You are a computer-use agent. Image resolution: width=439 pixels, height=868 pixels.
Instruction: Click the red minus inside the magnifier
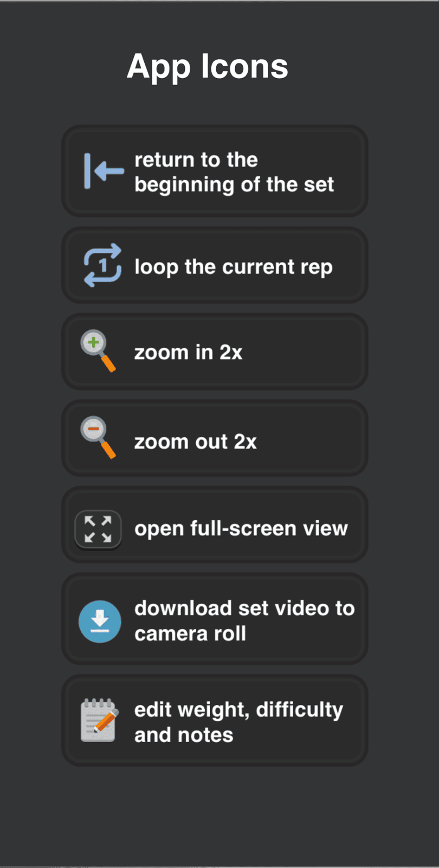tap(93, 430)
